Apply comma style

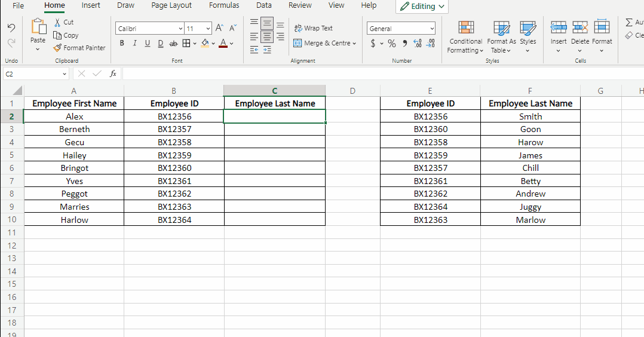(x=405, y=43)
